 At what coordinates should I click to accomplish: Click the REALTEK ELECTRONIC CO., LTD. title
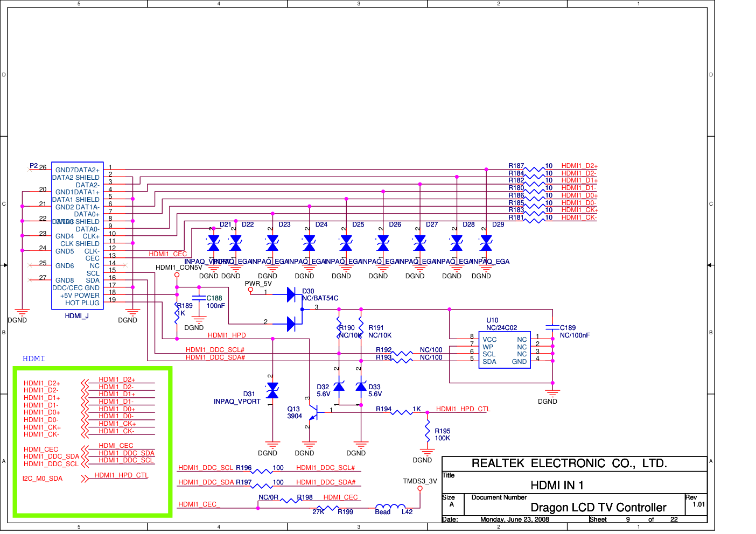click(569, 463)
